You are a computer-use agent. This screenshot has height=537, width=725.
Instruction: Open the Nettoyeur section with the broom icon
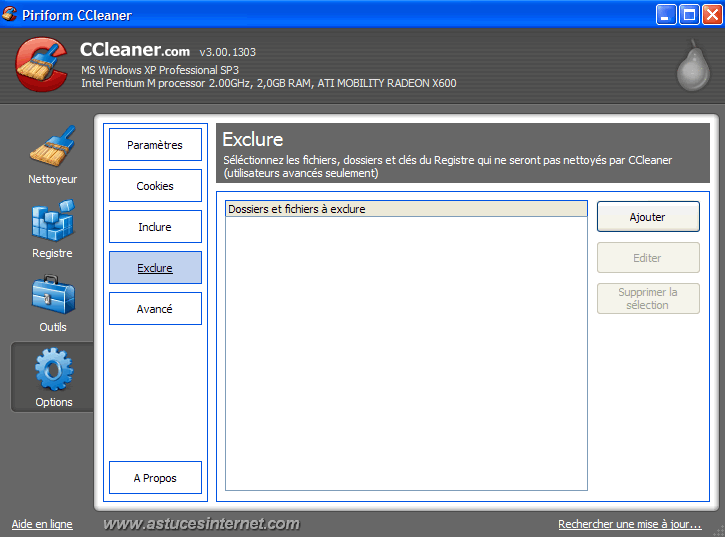coord(52,155)
